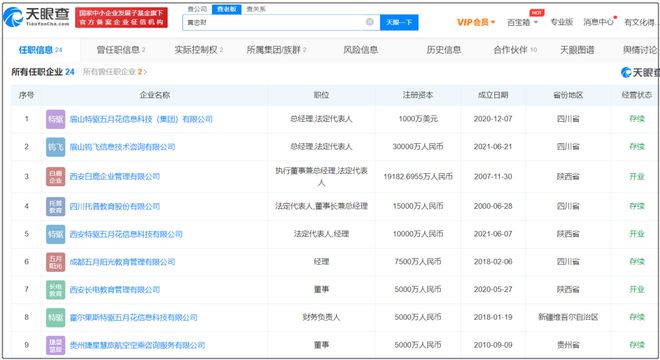660x360 pixels.
Task: Open 四川托普教育股份有限公司 company link
Action: [115, 206]
